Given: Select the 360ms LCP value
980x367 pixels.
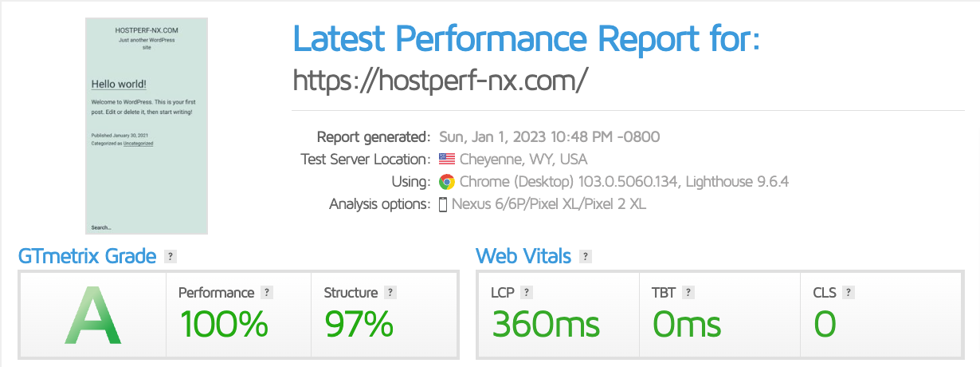Looking at the screenshot, I should (546, 324).
